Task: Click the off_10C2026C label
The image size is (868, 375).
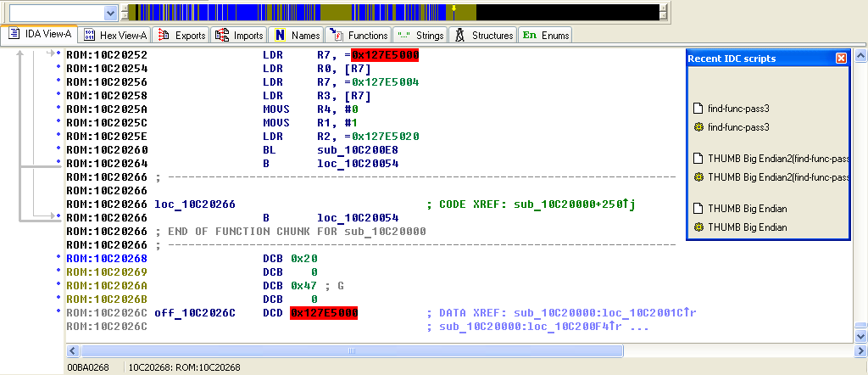Action: pyautogui.click(x=195, y=313)
